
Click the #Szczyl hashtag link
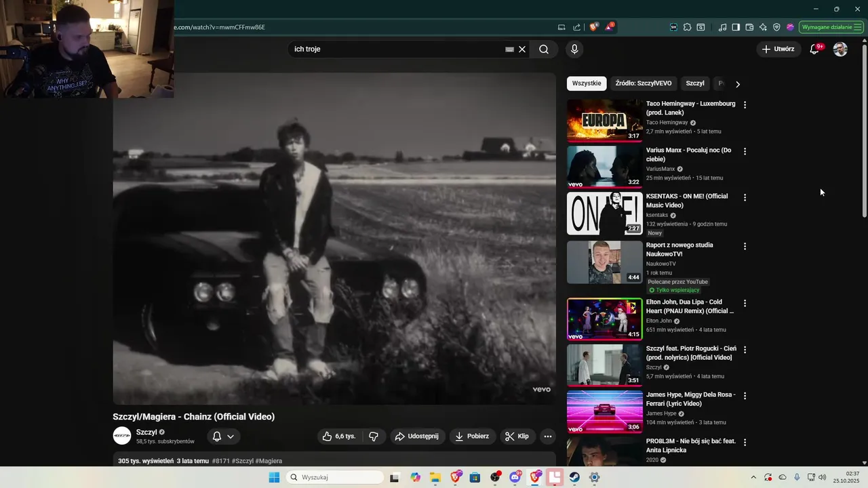tap(243, 461)
